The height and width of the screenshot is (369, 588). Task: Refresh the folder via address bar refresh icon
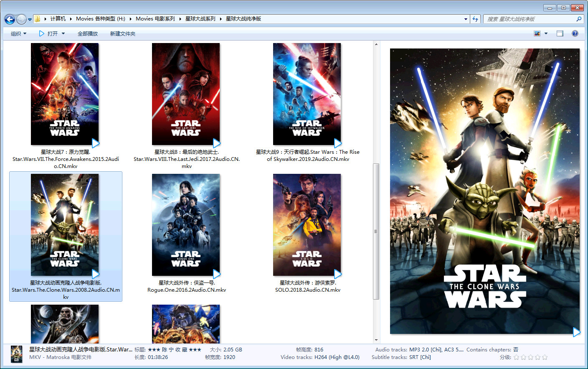pyautogui.click(x=475, y=19)
